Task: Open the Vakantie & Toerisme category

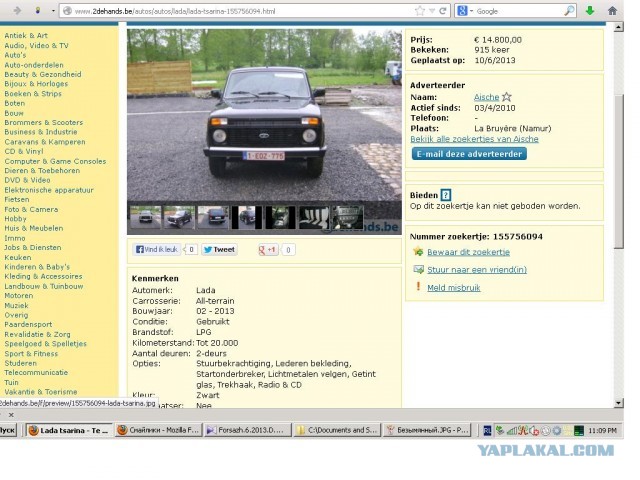Action: [x=40, y=392]
